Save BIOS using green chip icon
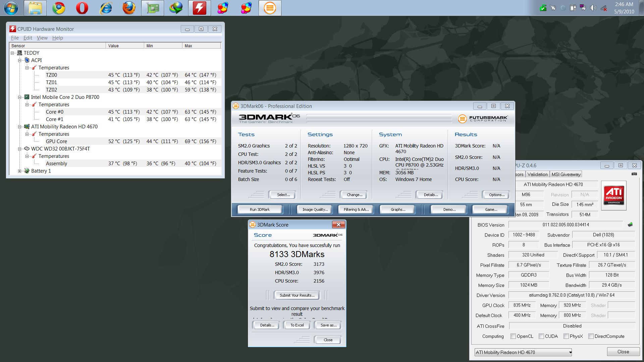The image size is (644, 362). click(x=630, y=225)
